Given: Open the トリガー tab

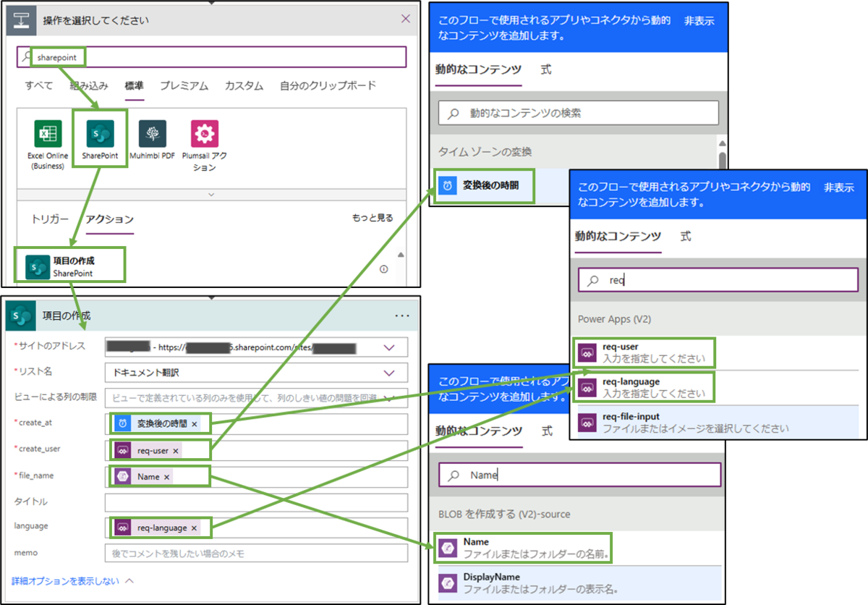Looking at the screenshot, I should coord(50,219).
